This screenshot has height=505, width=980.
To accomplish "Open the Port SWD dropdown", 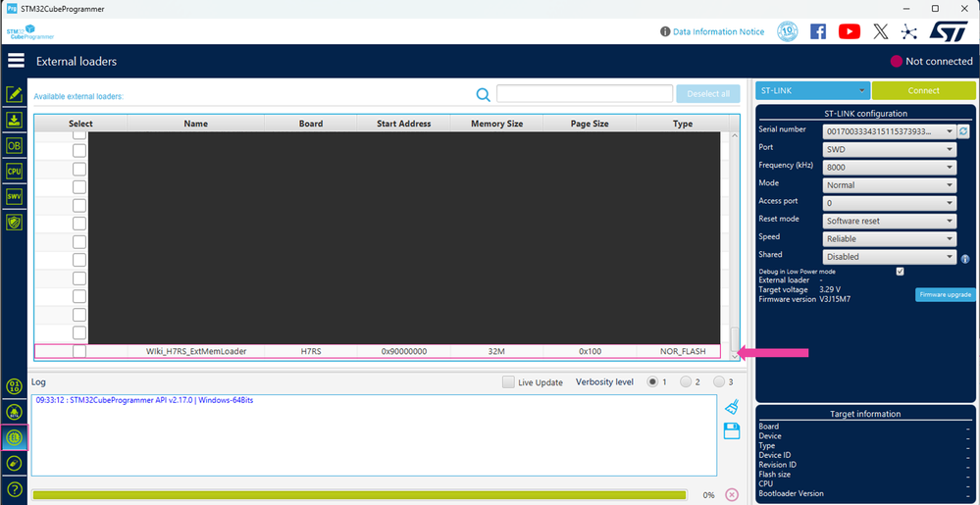I will coord(890,149).
